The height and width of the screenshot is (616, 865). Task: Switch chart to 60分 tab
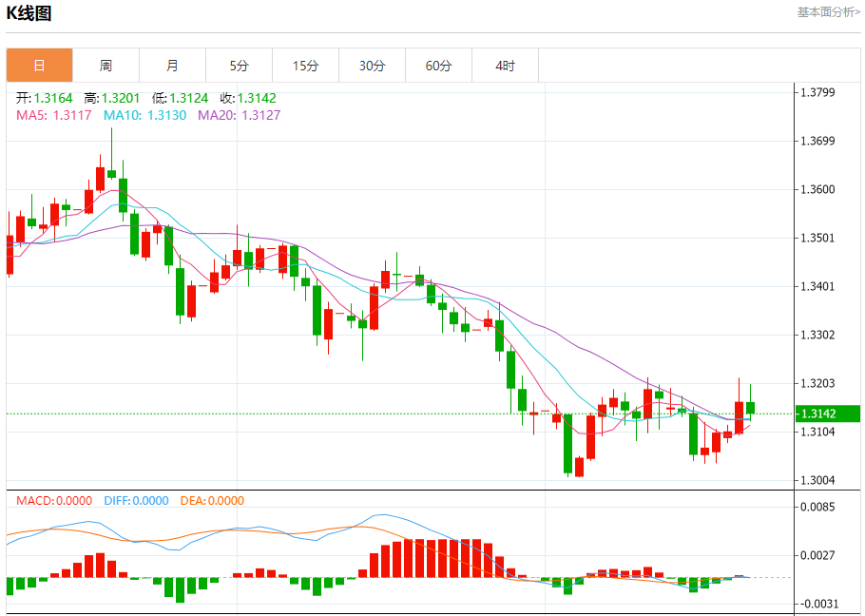tap(438, 66)
